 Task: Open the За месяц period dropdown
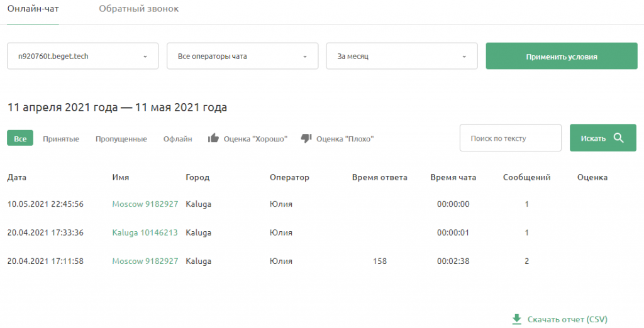pos(402,57)
